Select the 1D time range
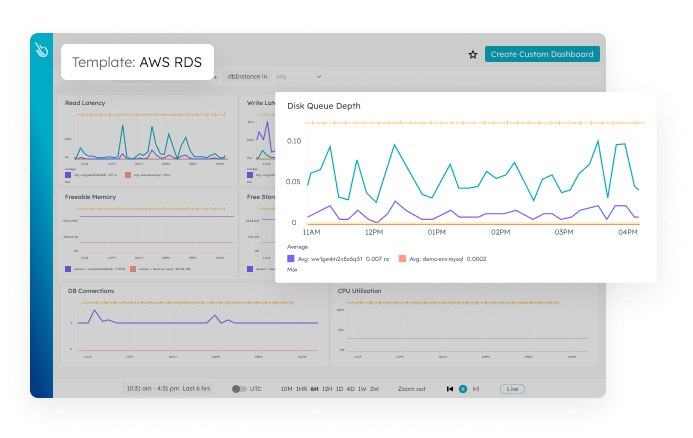The height and width of the screenshot is (438, 693). (x=339, y=389)
